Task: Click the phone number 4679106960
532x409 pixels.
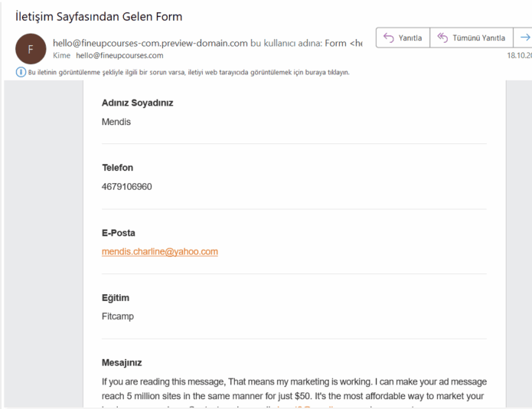Action: click(126, 186)
